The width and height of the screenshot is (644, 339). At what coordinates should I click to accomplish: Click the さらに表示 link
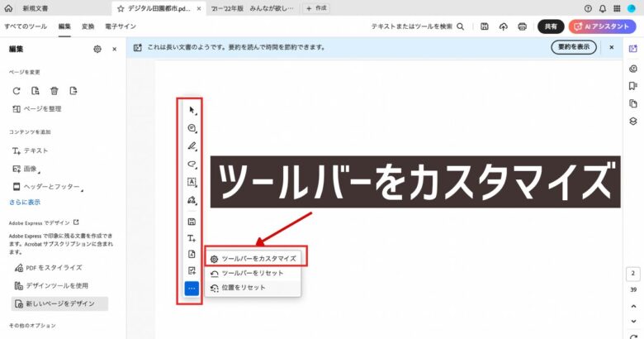tap(25, 203)
